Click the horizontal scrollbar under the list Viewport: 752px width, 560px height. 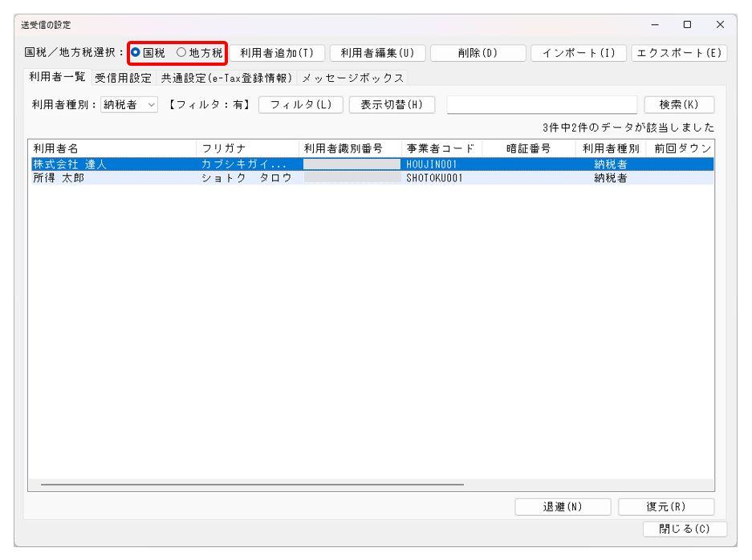[249, 485]
